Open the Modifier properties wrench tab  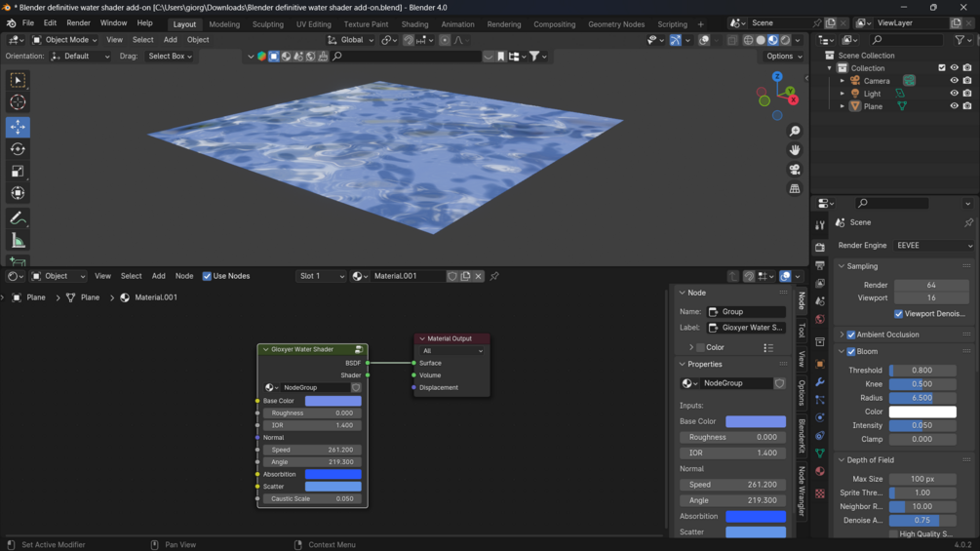coord(820,381)
